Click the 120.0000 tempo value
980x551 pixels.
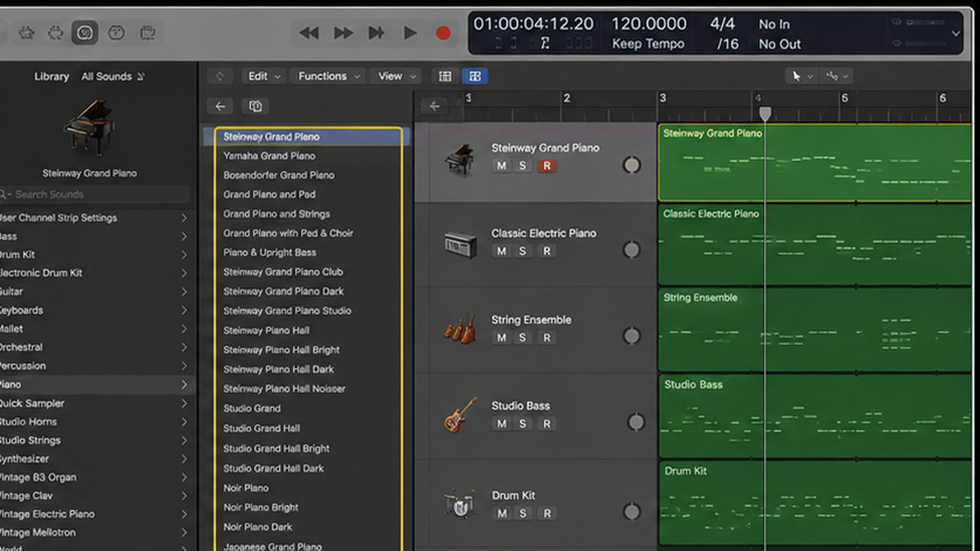648,24
